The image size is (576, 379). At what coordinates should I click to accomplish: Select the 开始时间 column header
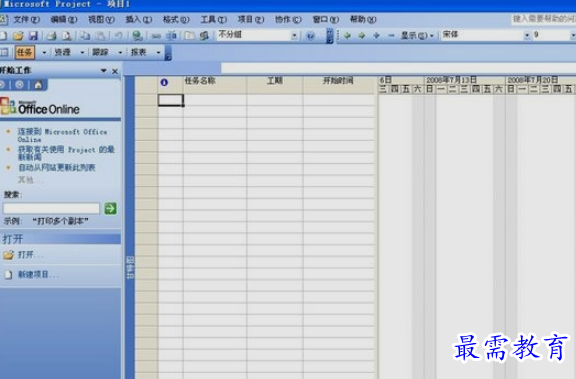(x=340, y=85)
